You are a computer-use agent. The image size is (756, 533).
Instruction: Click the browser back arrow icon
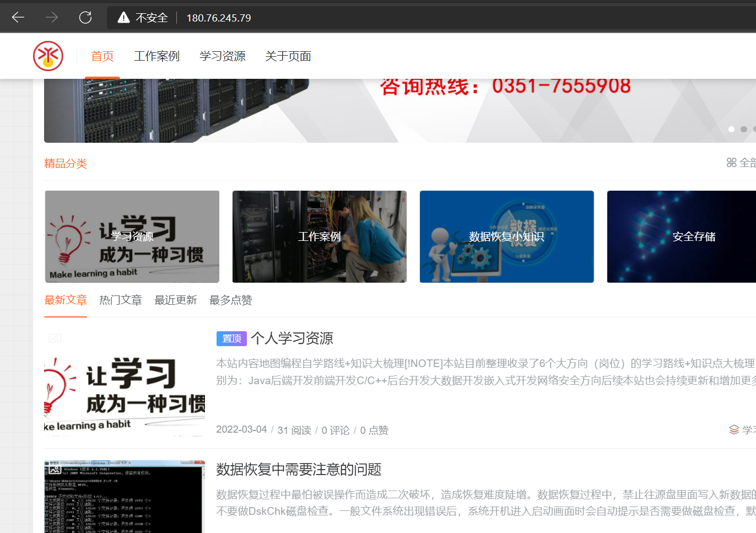click(x=18, y=17)
